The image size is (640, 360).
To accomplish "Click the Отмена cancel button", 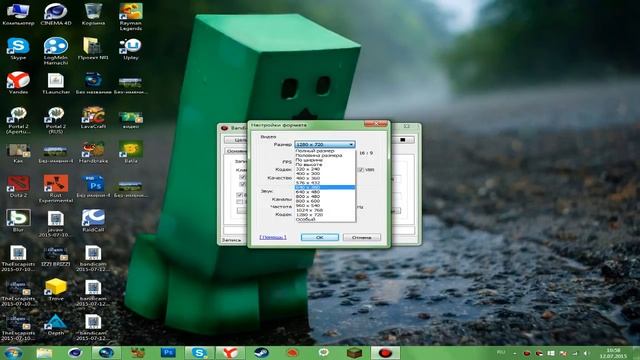I will [362, 237].
